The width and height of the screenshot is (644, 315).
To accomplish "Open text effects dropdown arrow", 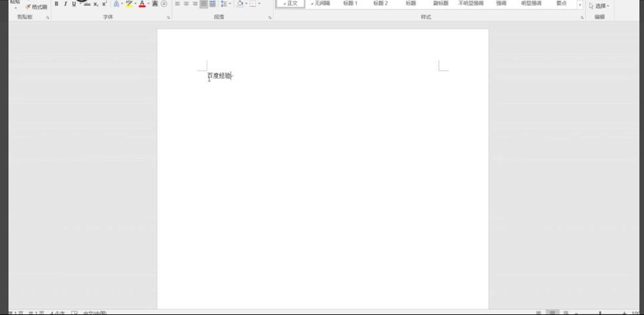I will click(122, 4).
